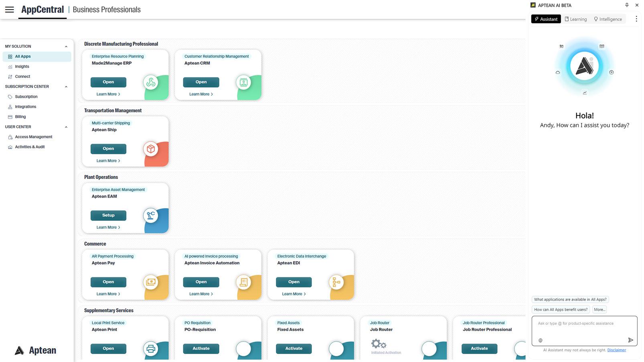Learn more about Aptean EAM
Viewport: 644px width, 362px height.
(108, 227)
